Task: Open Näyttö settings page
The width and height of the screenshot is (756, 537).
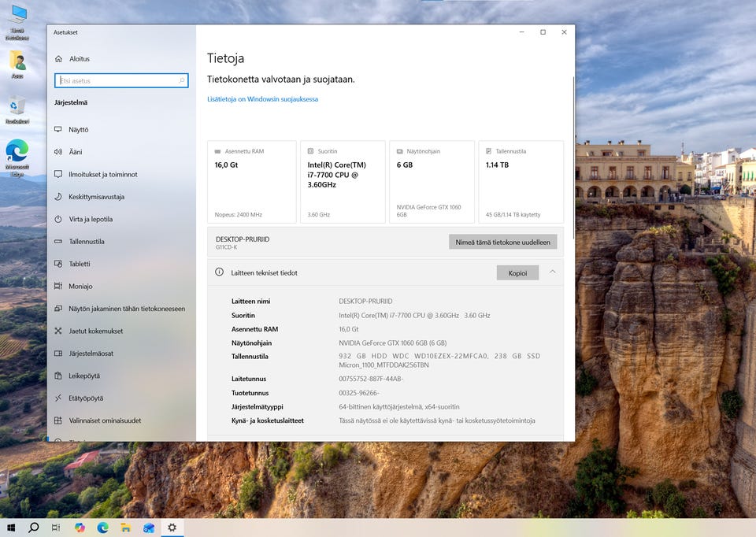Action: [x=79, y=129]
